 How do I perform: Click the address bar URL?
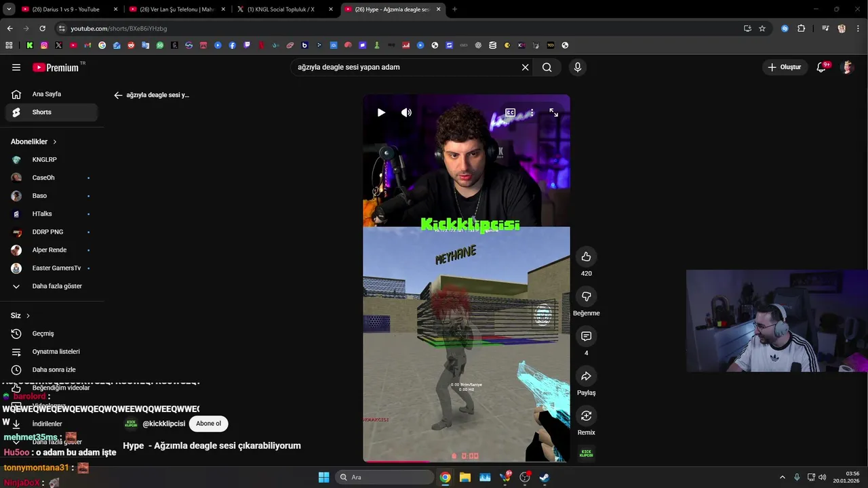point(119,28)
